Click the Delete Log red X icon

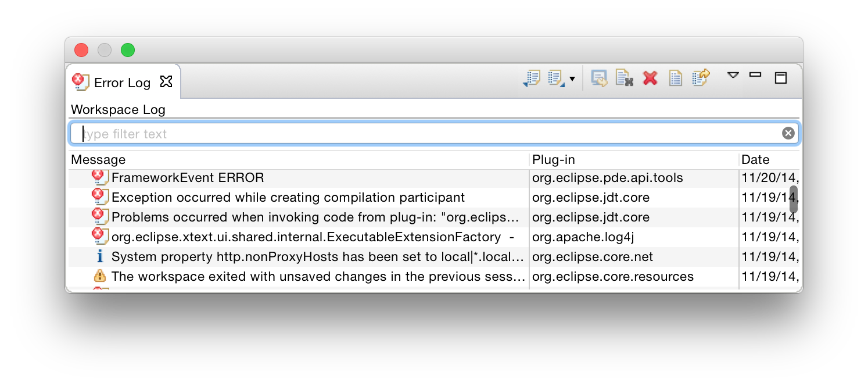pyautogui.click(x=650, y=78)
